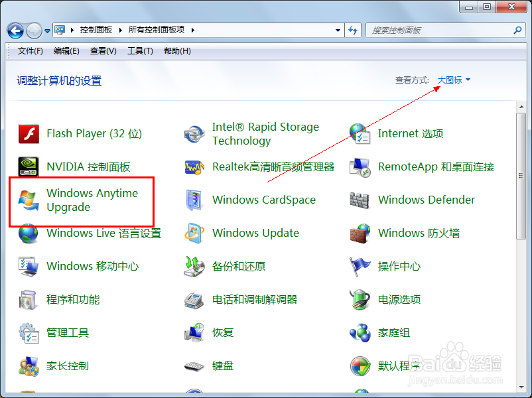This screenshot has width=532, height=398.
Task: Click the search magnifier icon
Action: [517, 31]
